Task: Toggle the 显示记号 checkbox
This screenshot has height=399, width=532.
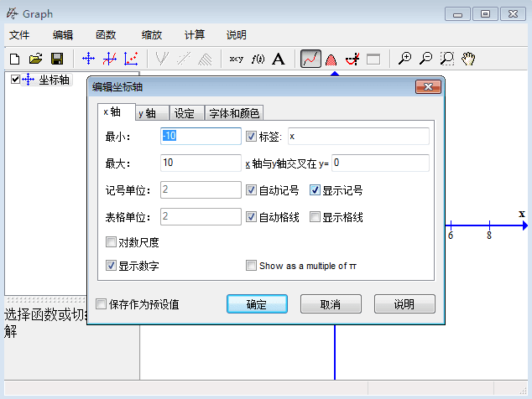Action: 316,190
